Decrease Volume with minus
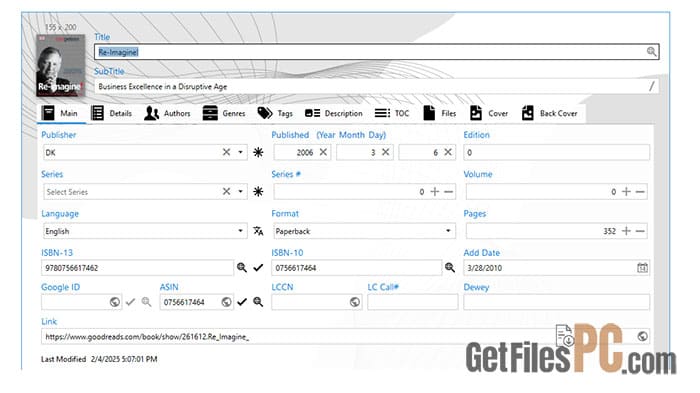This screenshot has height=393, width=700. 640,192
